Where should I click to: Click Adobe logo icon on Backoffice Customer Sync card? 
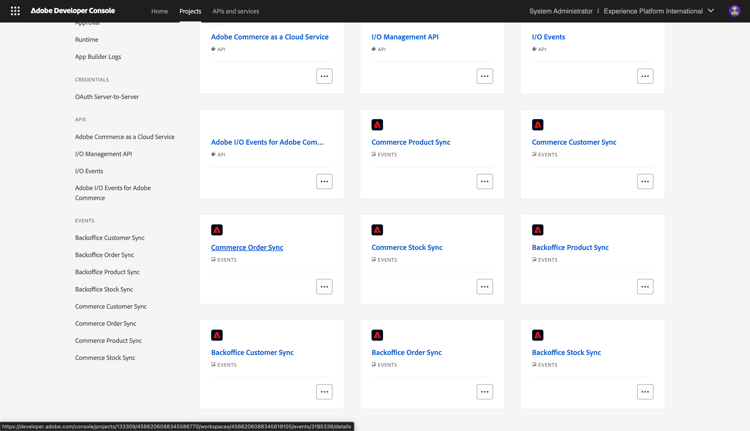tap(217, 335)
